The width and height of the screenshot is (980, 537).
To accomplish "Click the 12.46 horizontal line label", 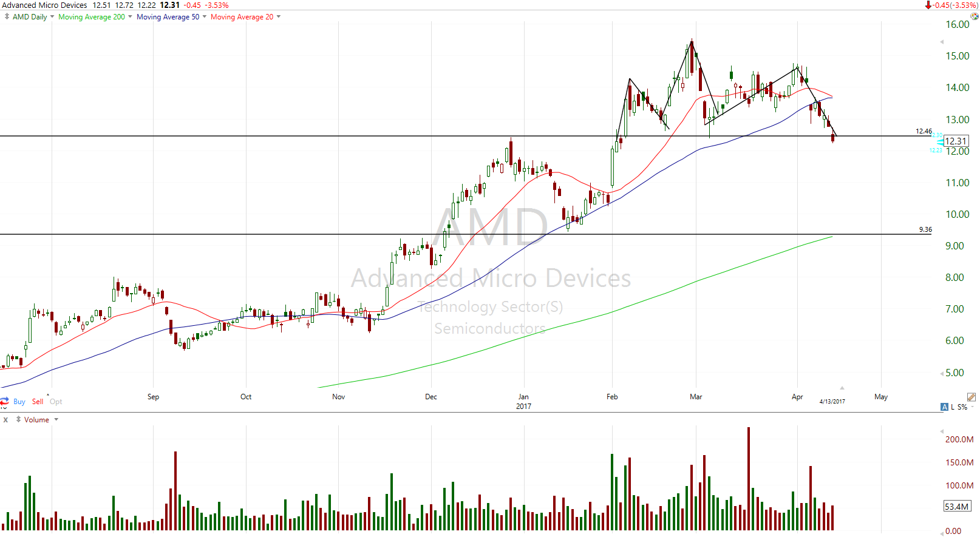I will coord(924,131).
